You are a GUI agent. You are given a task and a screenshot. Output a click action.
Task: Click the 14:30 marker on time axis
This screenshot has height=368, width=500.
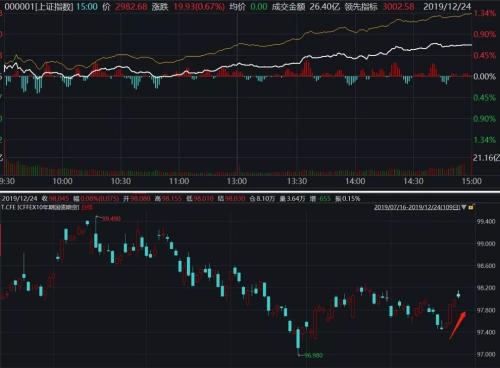(x=413, y=181)
